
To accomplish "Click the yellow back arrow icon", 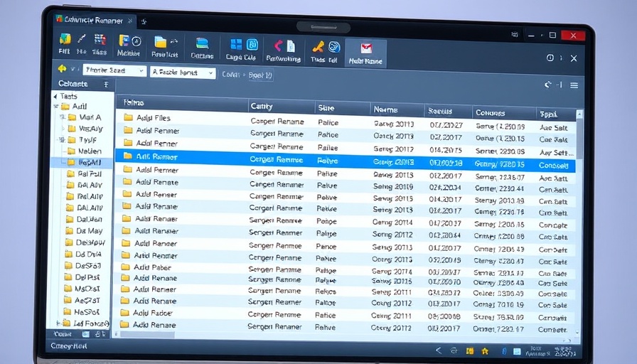I will 62,69.
